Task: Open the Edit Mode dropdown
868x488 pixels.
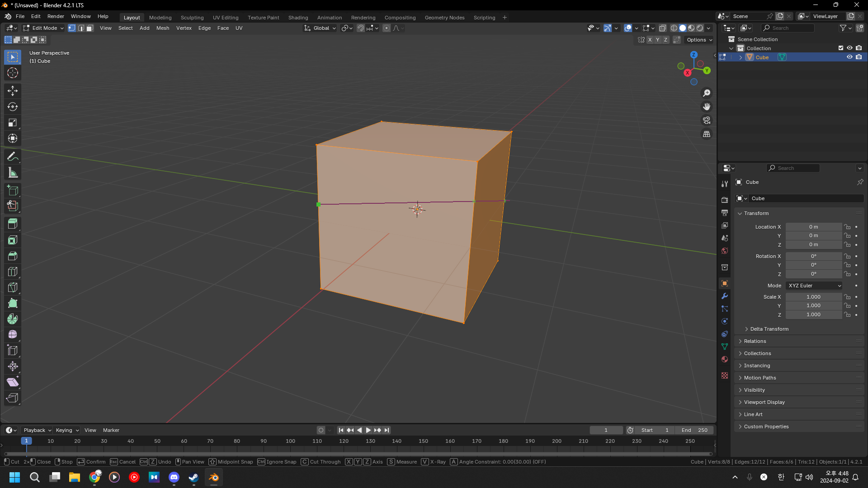Action: pos(43,28)
